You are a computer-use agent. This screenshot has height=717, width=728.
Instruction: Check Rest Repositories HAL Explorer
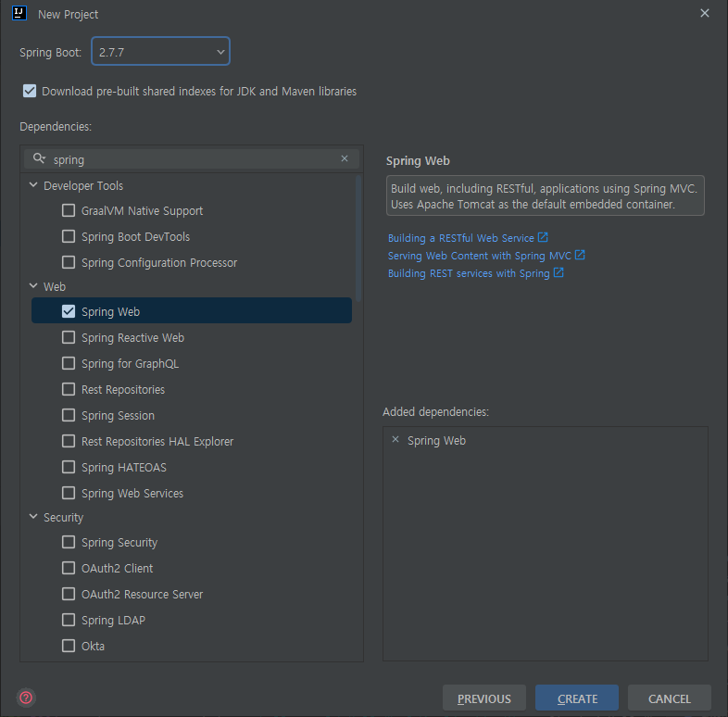69,441
